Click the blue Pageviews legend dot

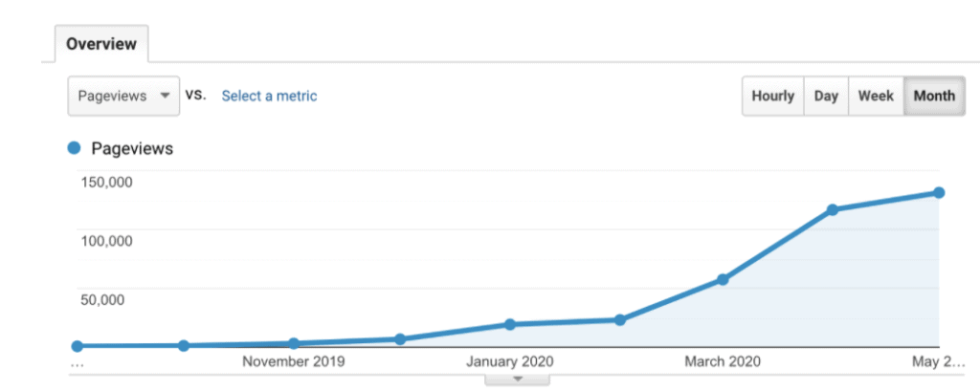(x=74, y=148)
